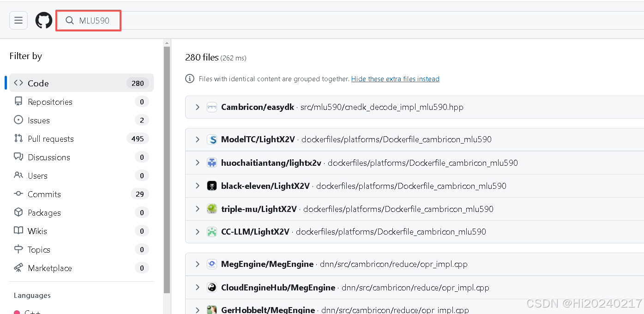Click the CC-LLM avatar icon
Image resolution: width=644 pixels, height=314 pixels.
click(212, 232)
